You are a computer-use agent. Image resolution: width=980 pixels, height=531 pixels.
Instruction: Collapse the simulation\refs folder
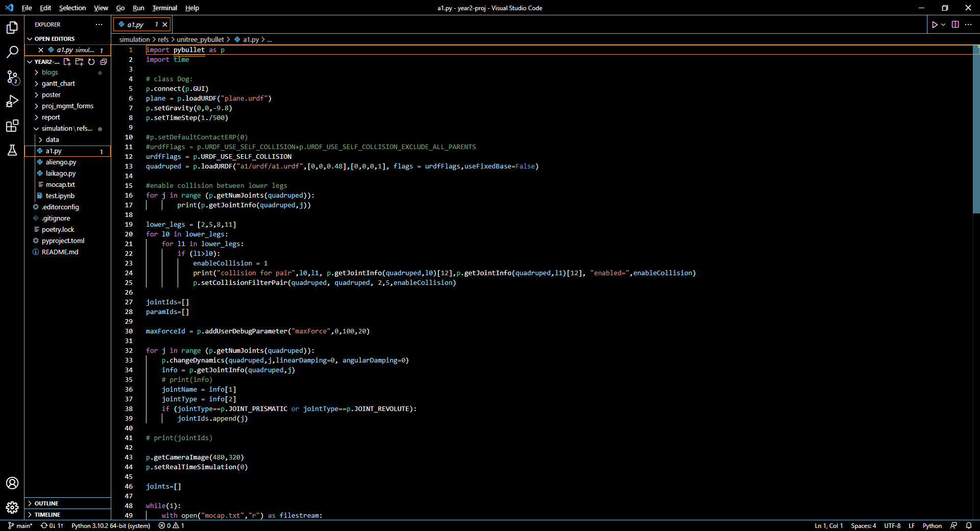coord(67,129)
